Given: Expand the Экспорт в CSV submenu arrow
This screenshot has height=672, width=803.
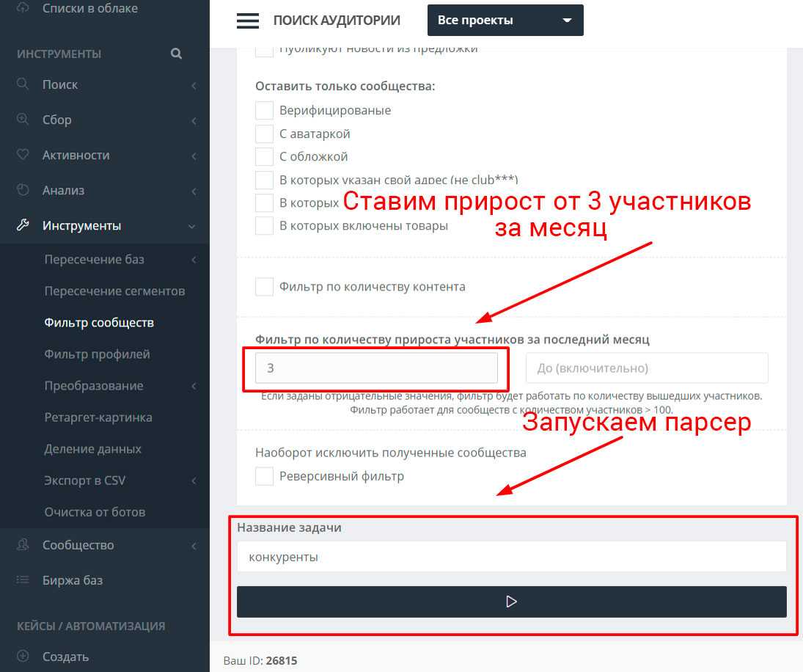Looking at the screenshot, I should [194, 481].
